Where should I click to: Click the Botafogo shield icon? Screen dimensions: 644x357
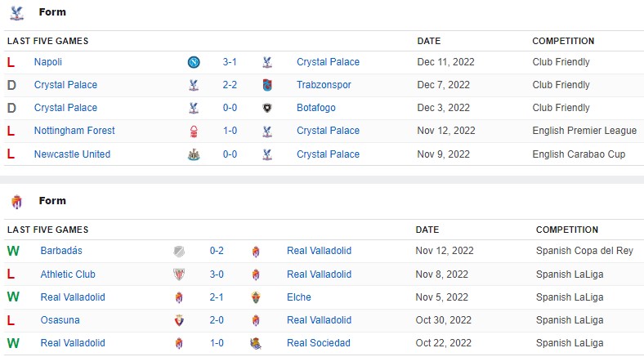267,108
